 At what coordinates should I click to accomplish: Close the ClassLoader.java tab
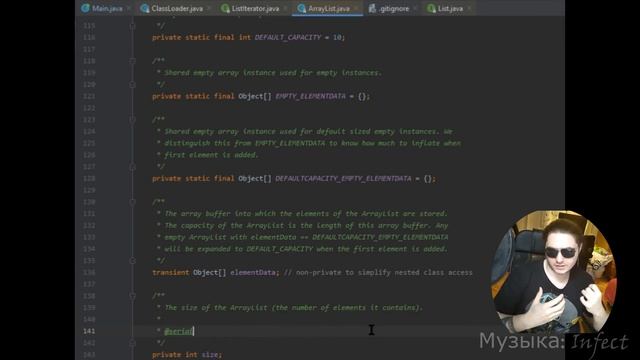[209, 8]
